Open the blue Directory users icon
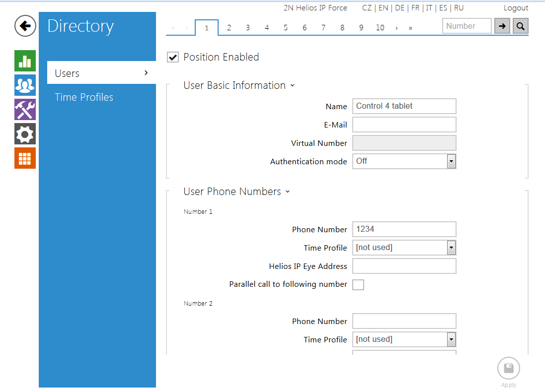Viewport: 545px width, 392px height. pyautogui.click(x=25, y=85)
